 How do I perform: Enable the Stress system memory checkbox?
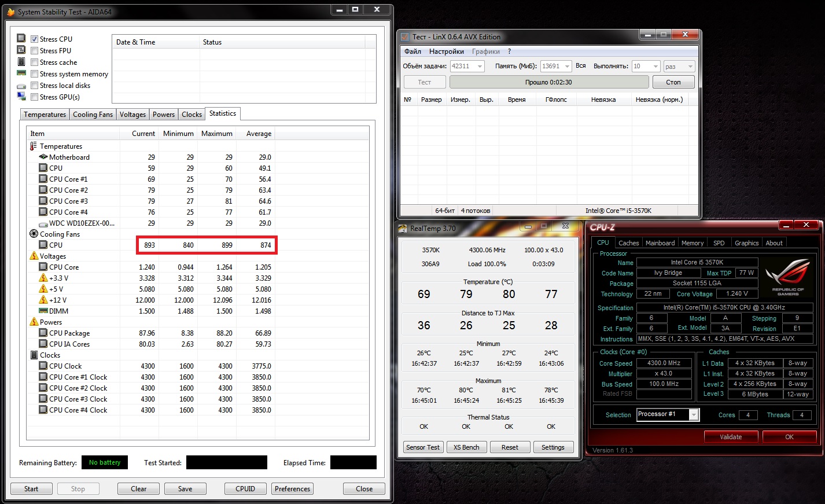[34, 74]
